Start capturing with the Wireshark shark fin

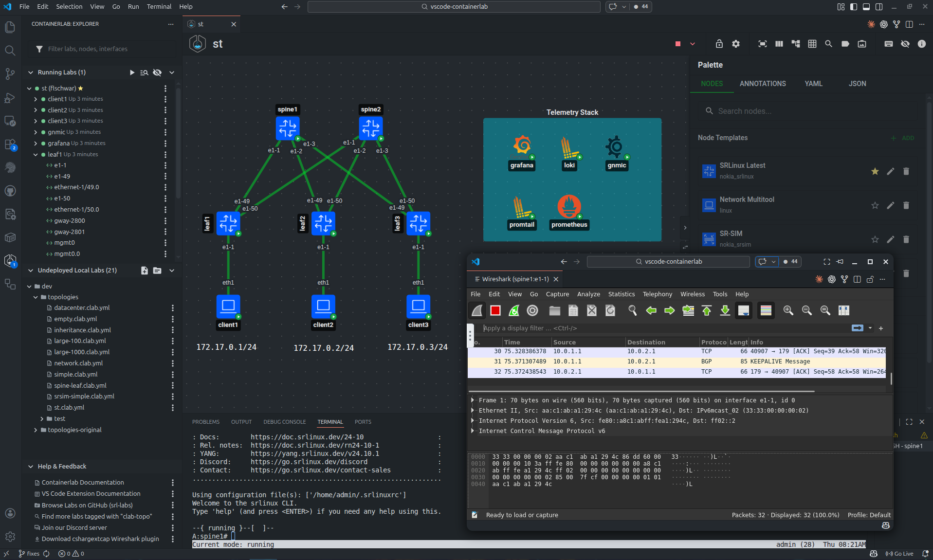pyautogui.click(x=477, y=310)
